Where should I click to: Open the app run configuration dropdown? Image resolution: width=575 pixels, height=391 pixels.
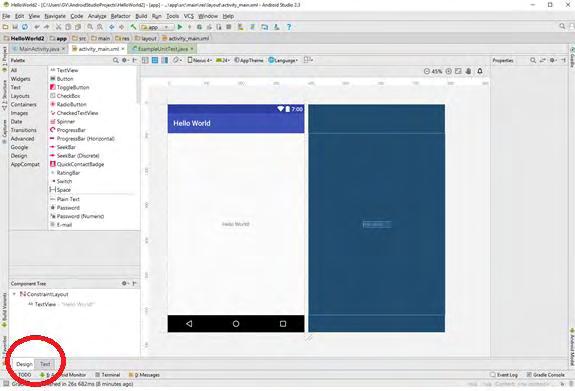tap(157, 27)
